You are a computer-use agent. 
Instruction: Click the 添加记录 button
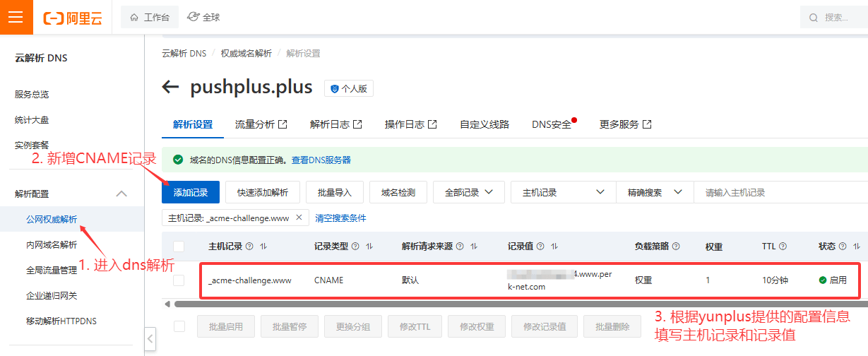[191, 192]
